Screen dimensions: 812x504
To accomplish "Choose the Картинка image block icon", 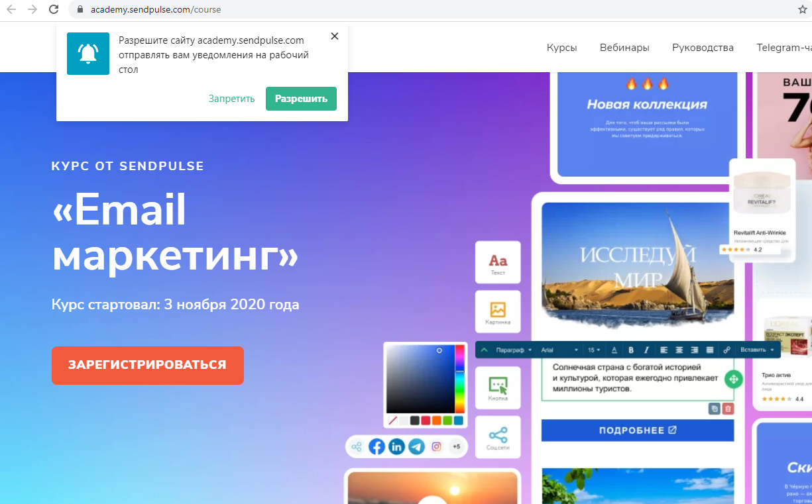I will click(498, 312).
